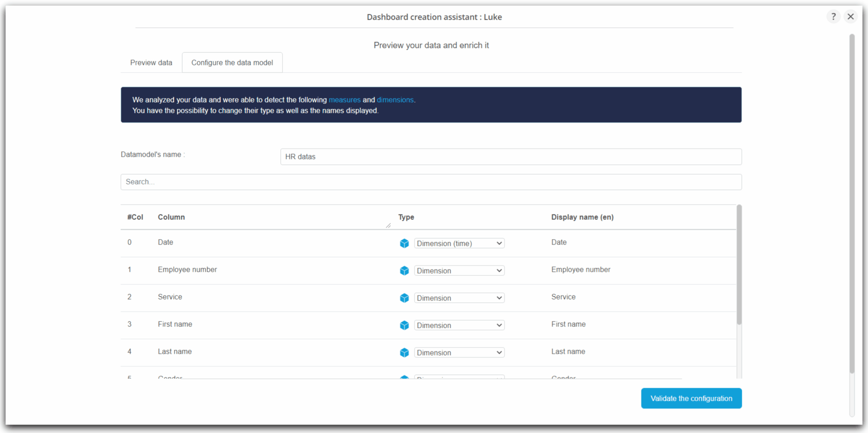Open type dropdown for Last name
The image size is (868, 433).
tap(459, 352)
